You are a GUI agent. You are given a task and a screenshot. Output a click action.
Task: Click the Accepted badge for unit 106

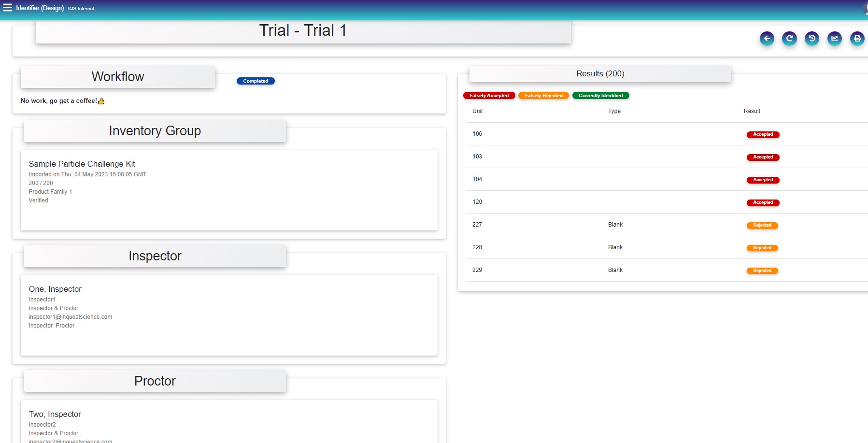763,134
